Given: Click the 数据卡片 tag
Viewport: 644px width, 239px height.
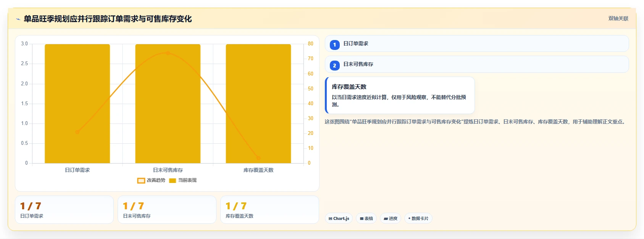Looking at the screenshot, I should click(x=418, y=218).
